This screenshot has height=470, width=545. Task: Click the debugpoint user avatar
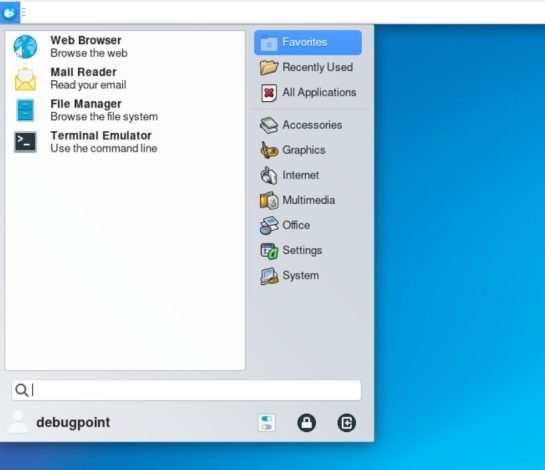point(18,422)
